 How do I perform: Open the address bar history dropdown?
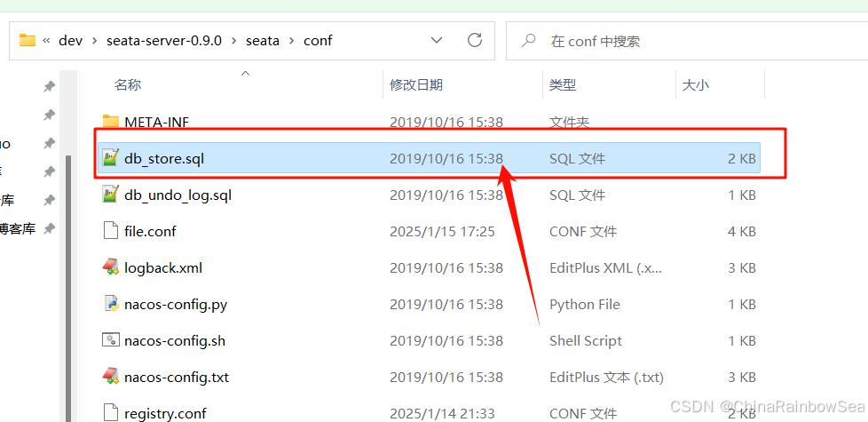pyautogui.click(x=437, y=41)
